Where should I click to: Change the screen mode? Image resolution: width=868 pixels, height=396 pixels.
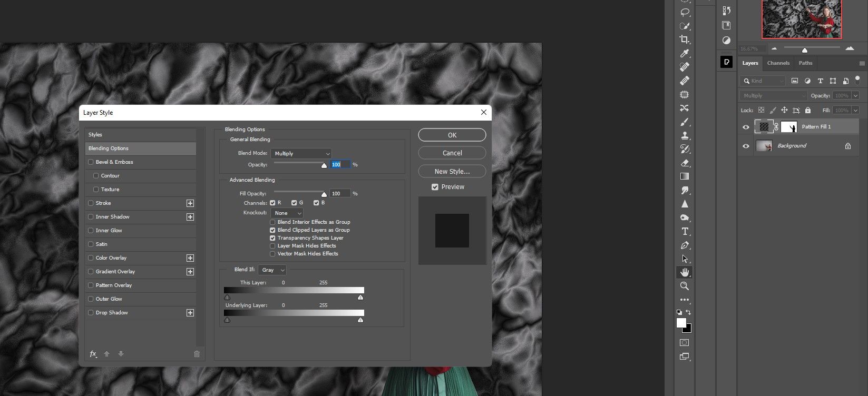[685, 357]
